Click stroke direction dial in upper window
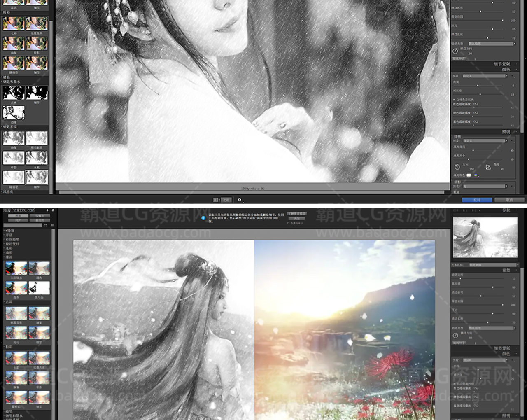527x420 pixels. click(455, 51)
